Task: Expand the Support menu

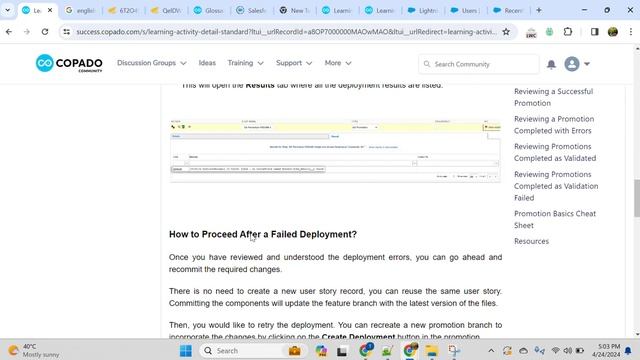Action: coord(294,63)
